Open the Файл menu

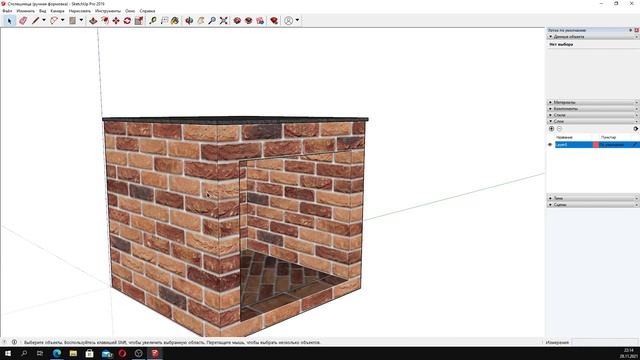click(7, 11)
